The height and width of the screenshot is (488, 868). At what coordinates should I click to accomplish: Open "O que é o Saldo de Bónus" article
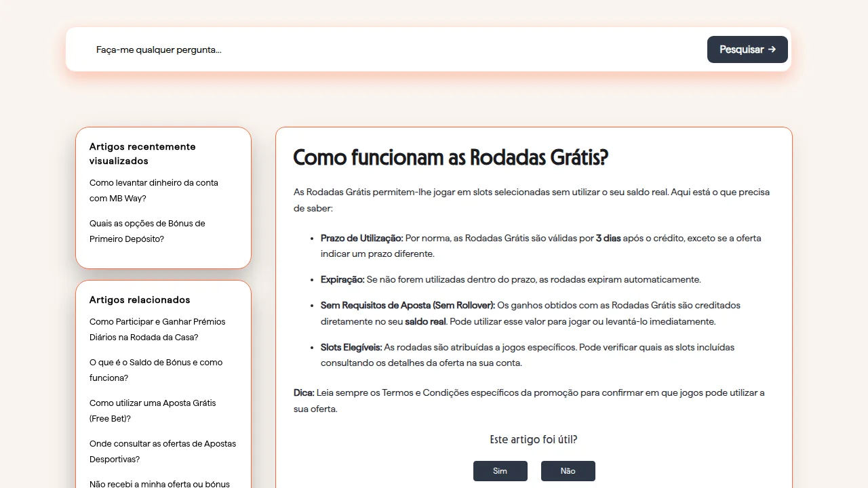[156, 370]
